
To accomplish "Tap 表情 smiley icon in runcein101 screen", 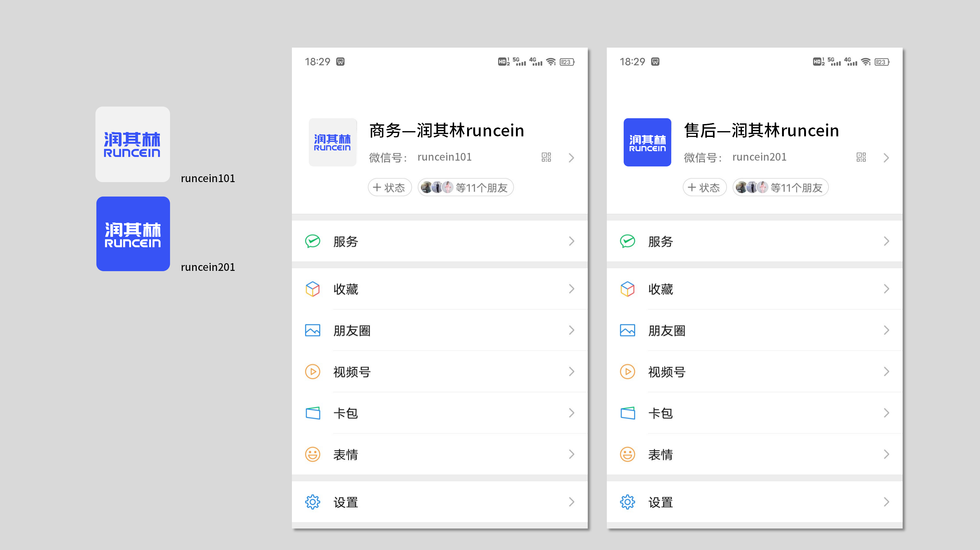I will point(313,454).
